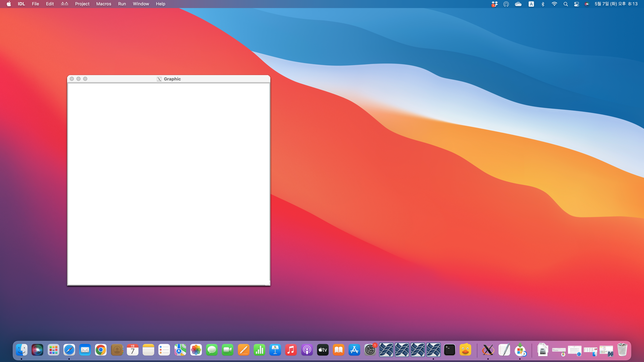Click the Bluetooth menu bar icon
The width and height of the screenshot is (644, 362).
coord(543,4)
